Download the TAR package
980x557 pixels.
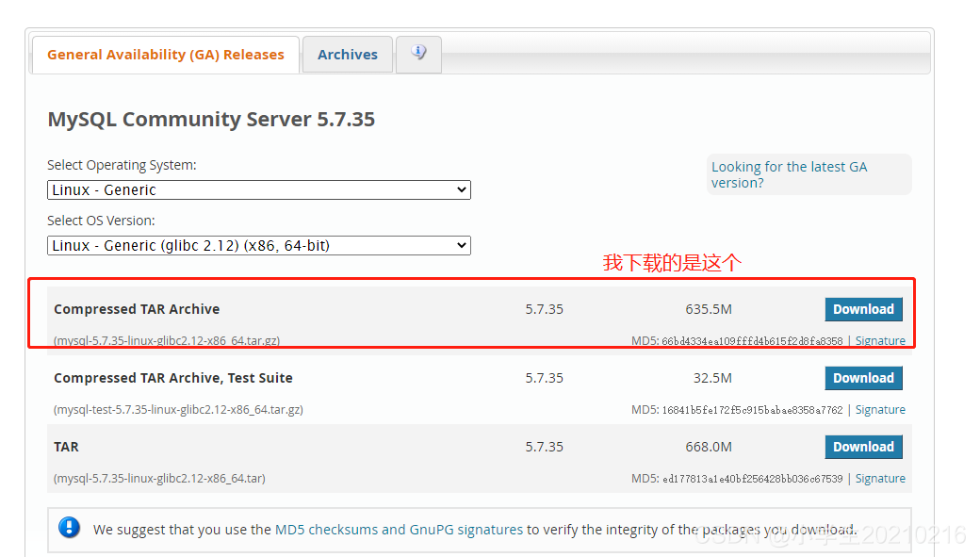(x=863, y=446)
